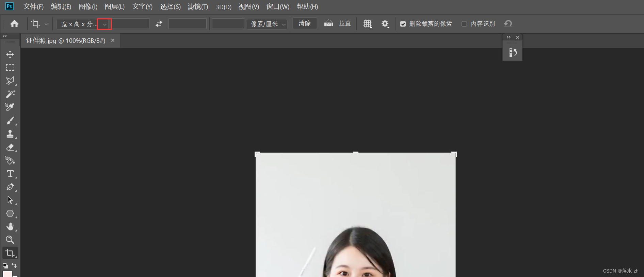Select the Clone Stamp tool
644x277 pixels.
(x=10, y=134)
